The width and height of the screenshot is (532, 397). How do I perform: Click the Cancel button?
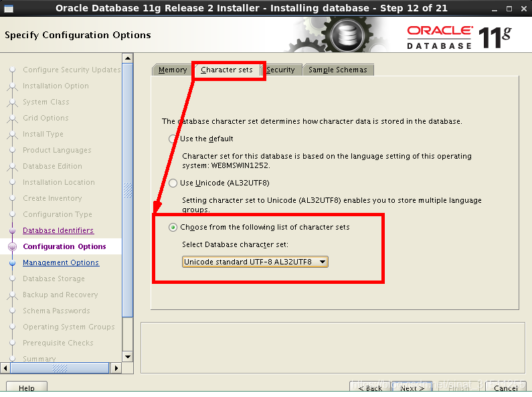point(505,388)
